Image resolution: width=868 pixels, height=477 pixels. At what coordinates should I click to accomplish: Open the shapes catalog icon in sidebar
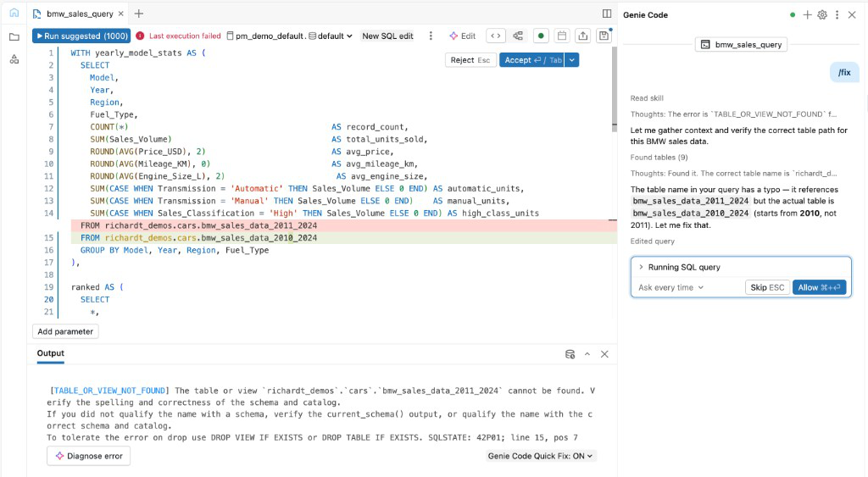point(14,58)
